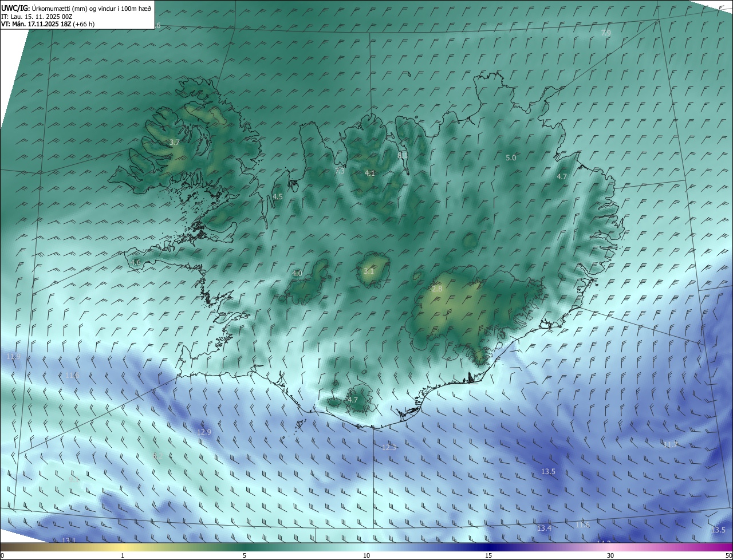
Task: Click the 3.1 value on the central glacier
Action: pos(368,271)
